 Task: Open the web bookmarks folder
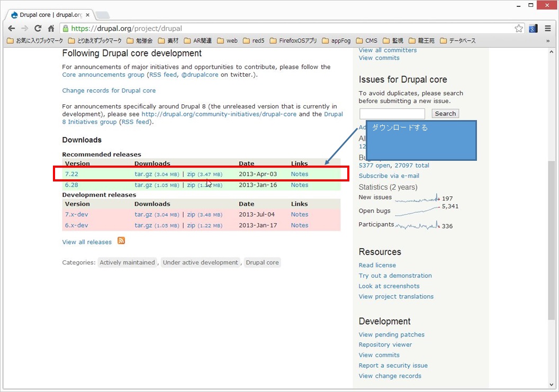click(228, 41)
